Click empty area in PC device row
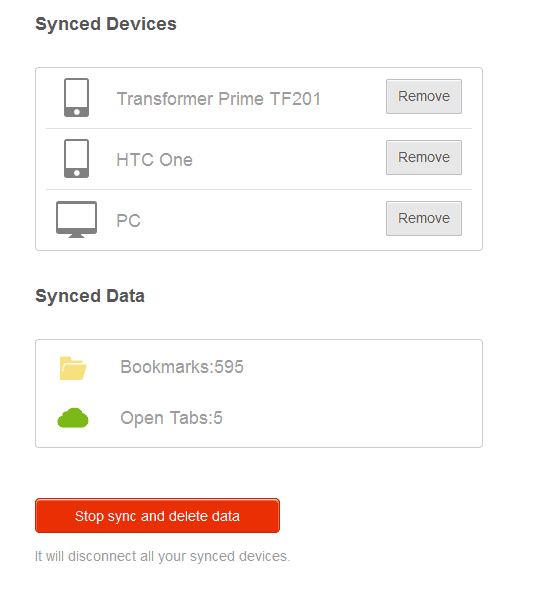This screenshot has height=596, width=546. tap(262, 220)
